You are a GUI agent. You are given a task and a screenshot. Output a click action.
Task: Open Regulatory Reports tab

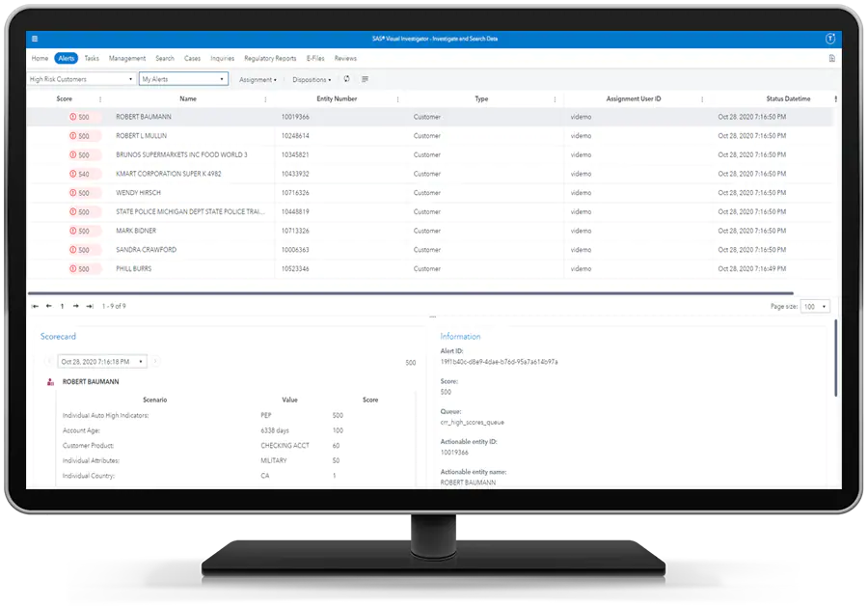[x=270, y=58]
